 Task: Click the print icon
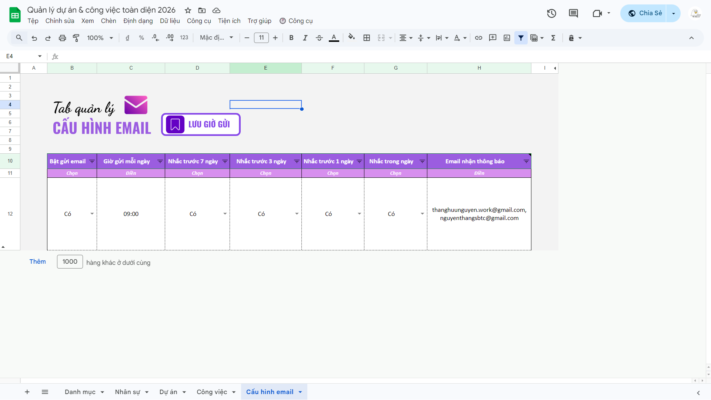(x=62, y=38)
